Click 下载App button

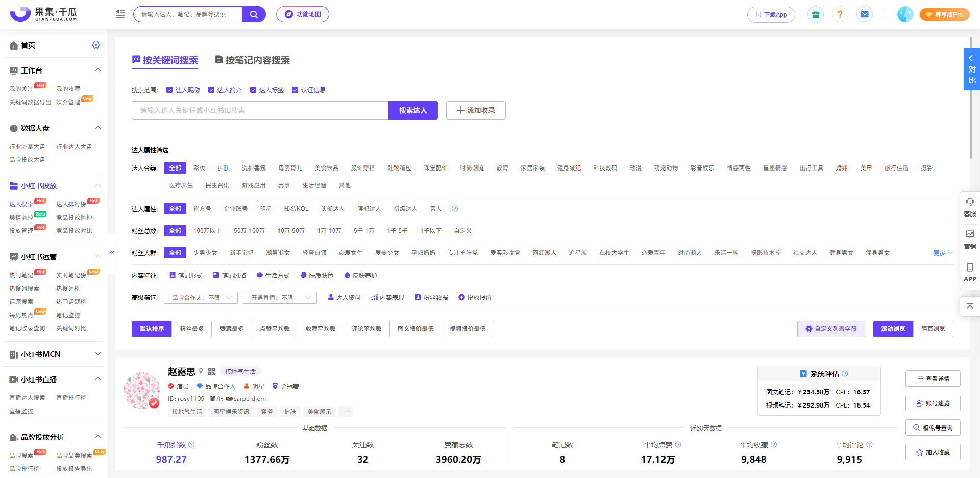click(771, 14)
